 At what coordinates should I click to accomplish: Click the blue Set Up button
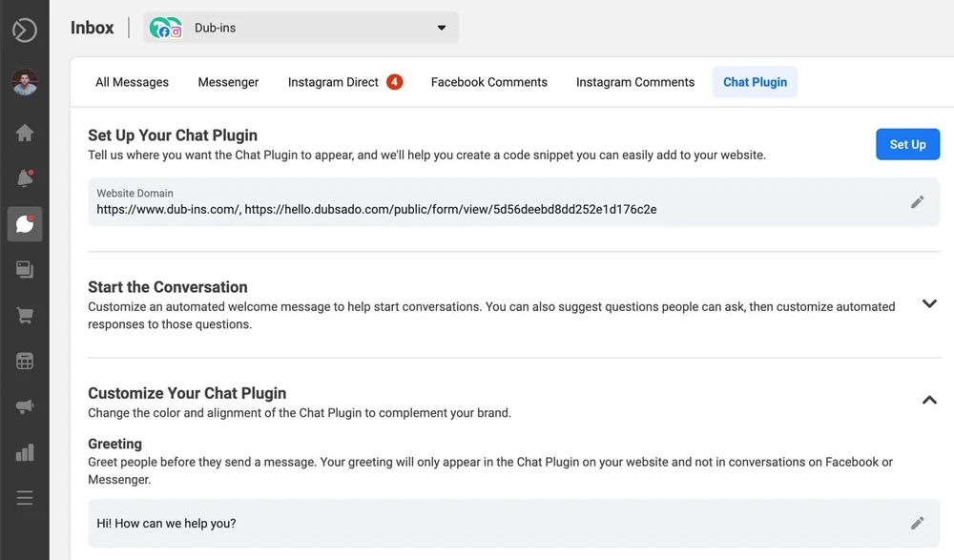(x=908, y=144)
